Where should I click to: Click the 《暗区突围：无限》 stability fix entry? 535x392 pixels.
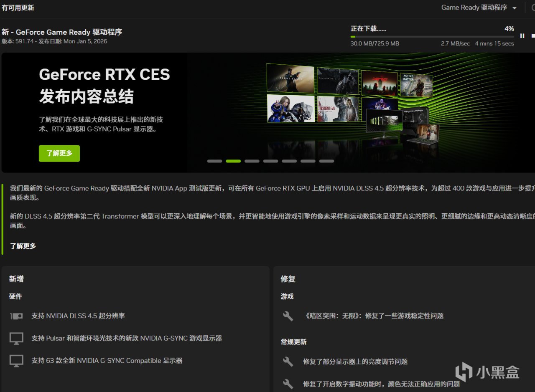(373, 316)
